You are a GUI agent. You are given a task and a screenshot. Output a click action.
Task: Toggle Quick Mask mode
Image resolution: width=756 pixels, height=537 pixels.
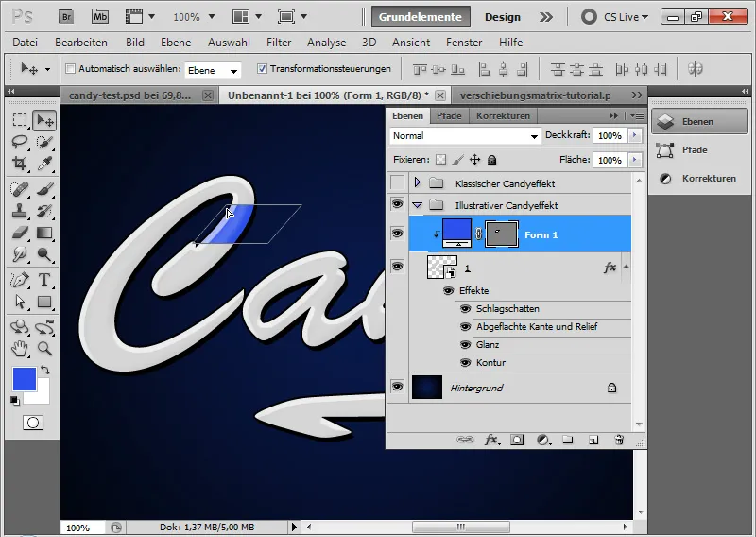click(x=33, y=424)
